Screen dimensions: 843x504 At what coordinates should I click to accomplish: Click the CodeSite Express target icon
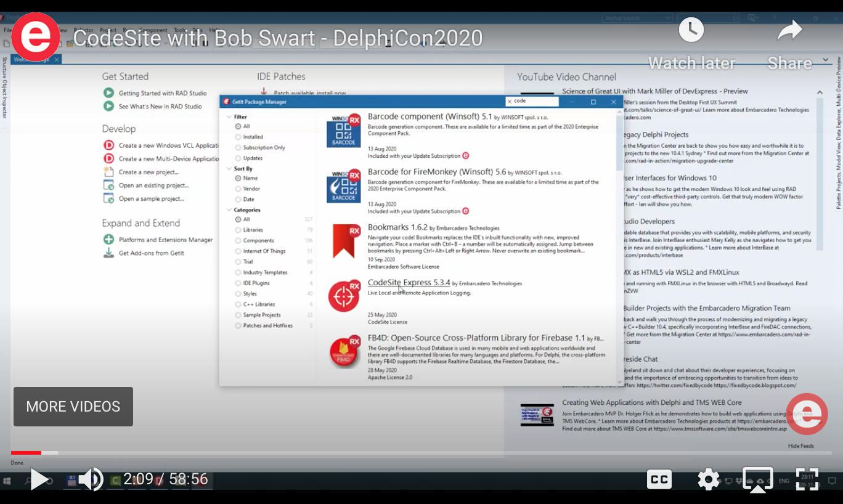(343, 296)
